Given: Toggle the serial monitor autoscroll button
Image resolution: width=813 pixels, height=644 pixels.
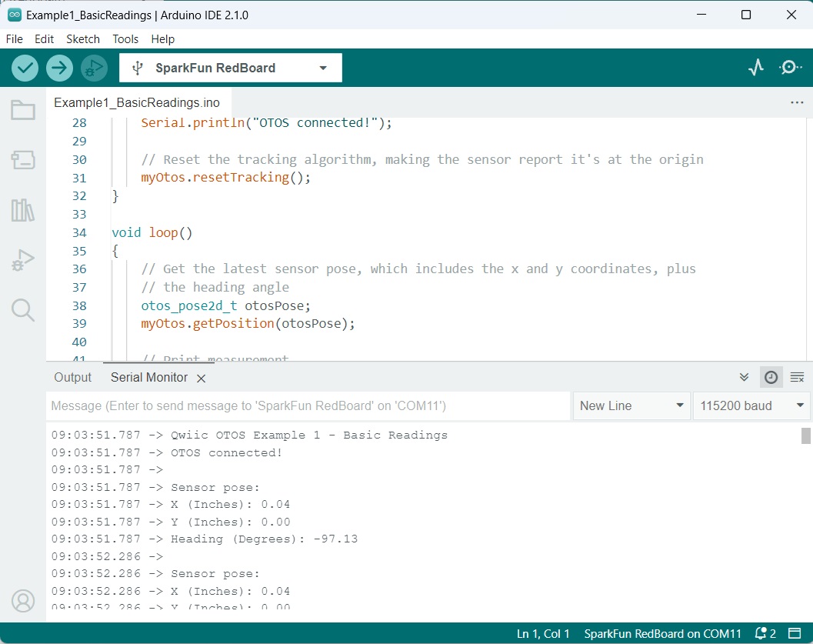Looking at the screenshot, I should point(744,377).
